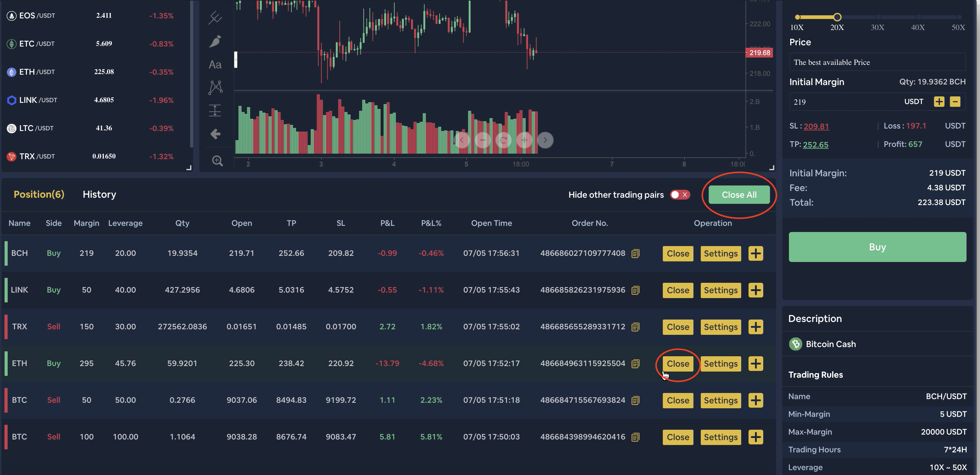This screenshot has height=475, width=980.
Task: Select the price range measure tool
Action: click(215, 111)
